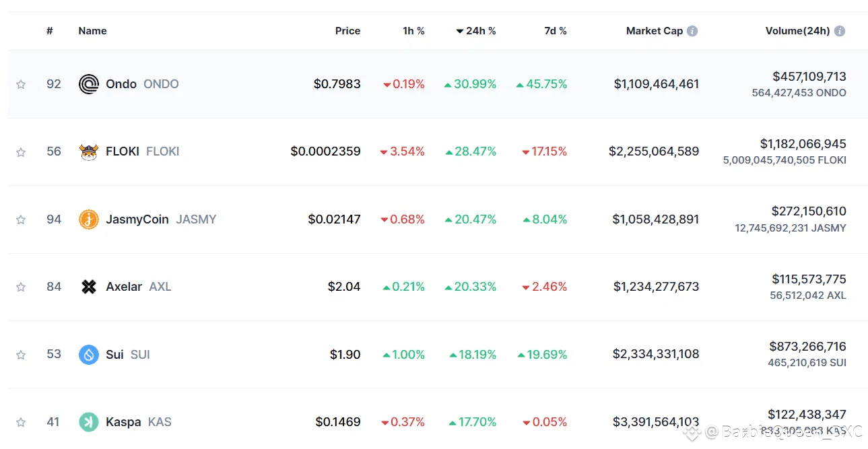The height and width of the screenshot is (449, 868).
Task: Click Ondo 1h change 0.19%
Action: 404,84
